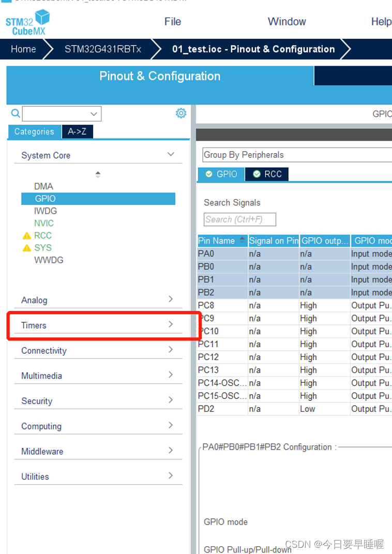Select DMA in System Core

coord(43,186)
